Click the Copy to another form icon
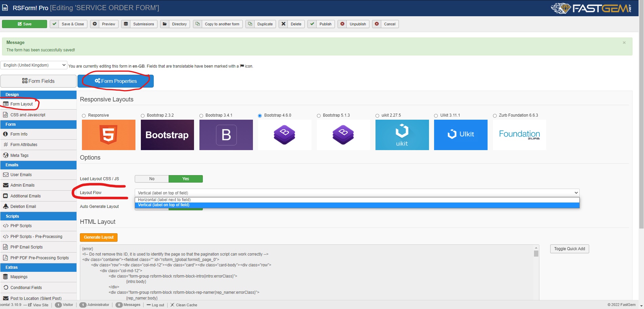This screenshot has width=644, height=309. pos(197,24)
